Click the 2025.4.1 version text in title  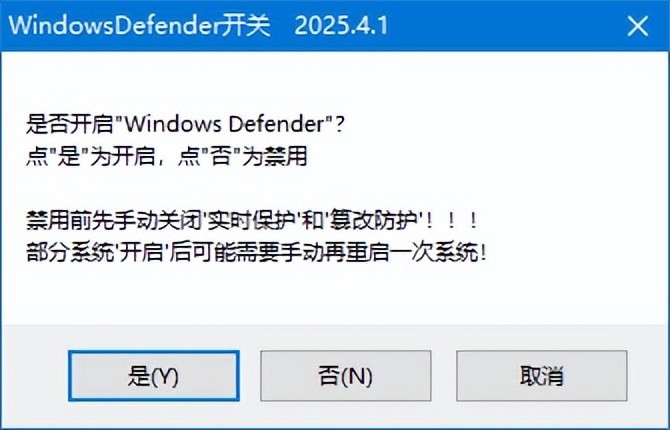click(341, 26)
